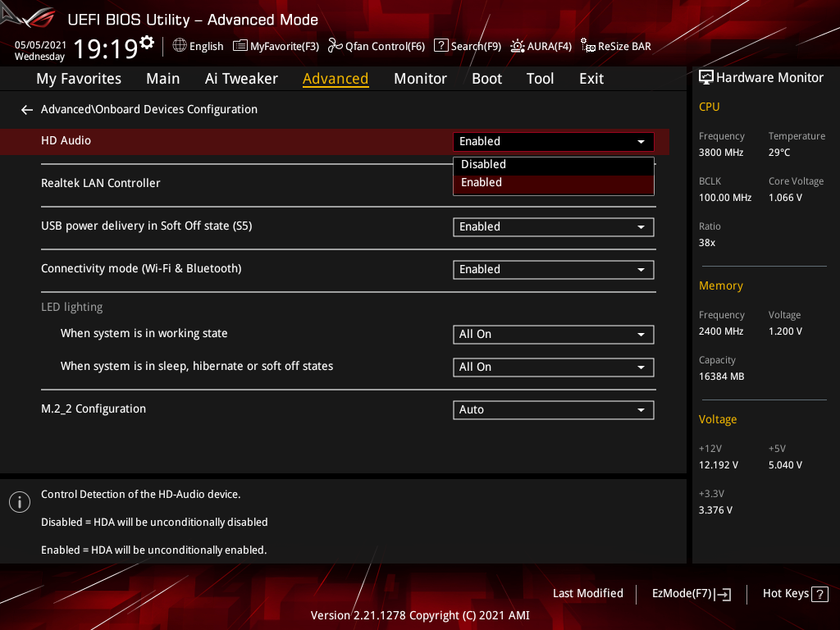Select the M.2_2 Configuration label

pos(94,409)
